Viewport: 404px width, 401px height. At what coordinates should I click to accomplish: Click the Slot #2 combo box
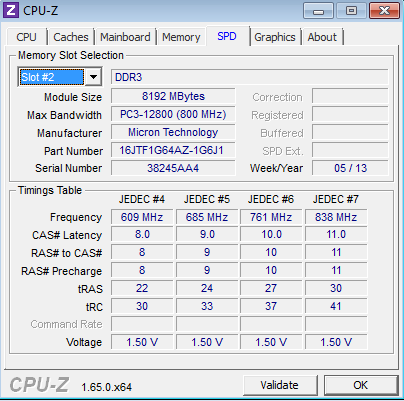pyautogui.click(x=60, y=77)
